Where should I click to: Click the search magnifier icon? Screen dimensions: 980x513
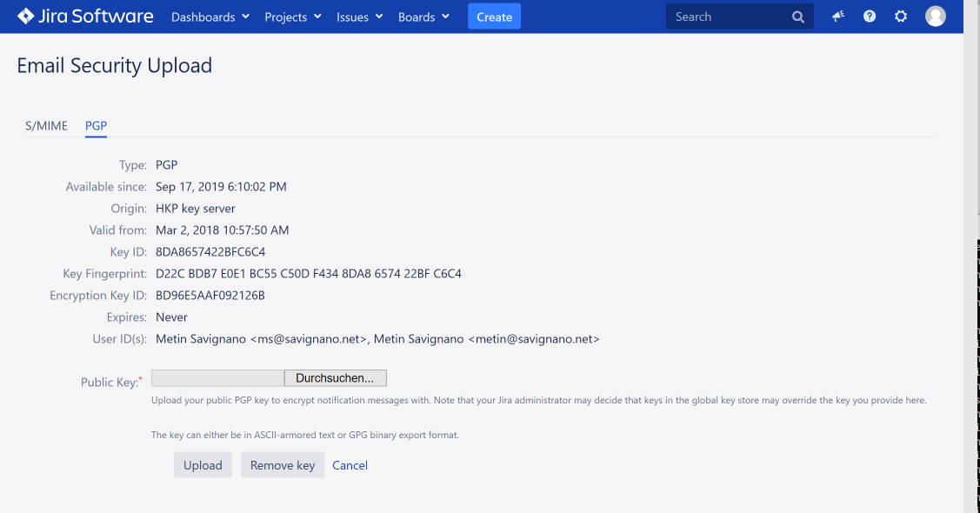(x=798, y=17)
